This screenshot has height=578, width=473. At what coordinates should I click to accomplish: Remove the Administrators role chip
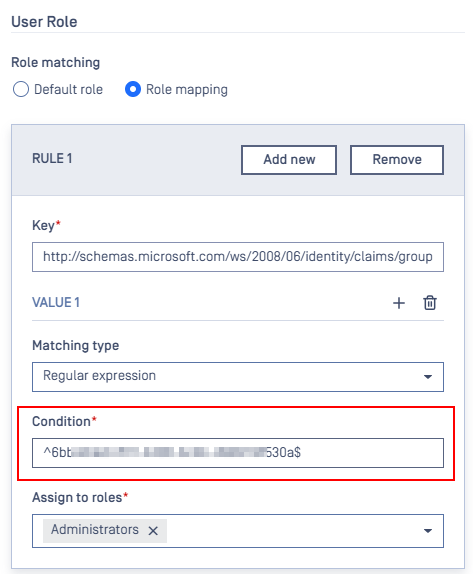(x=153, y=531)
